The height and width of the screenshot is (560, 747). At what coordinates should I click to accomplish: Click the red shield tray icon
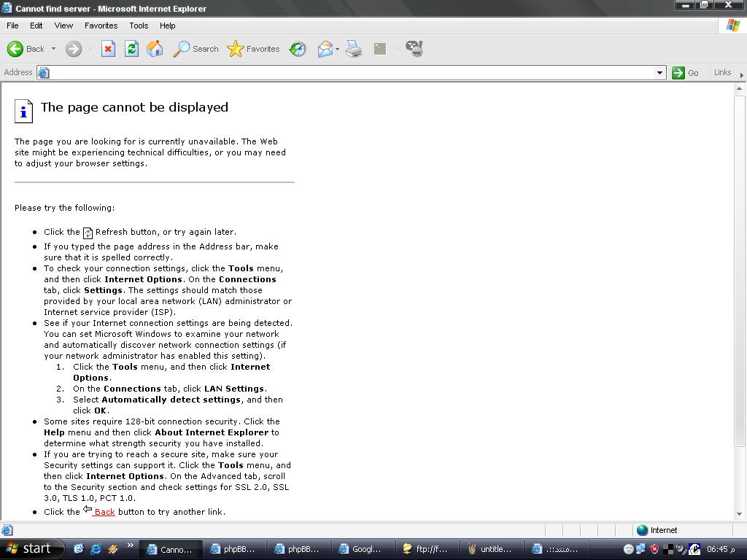654,549
